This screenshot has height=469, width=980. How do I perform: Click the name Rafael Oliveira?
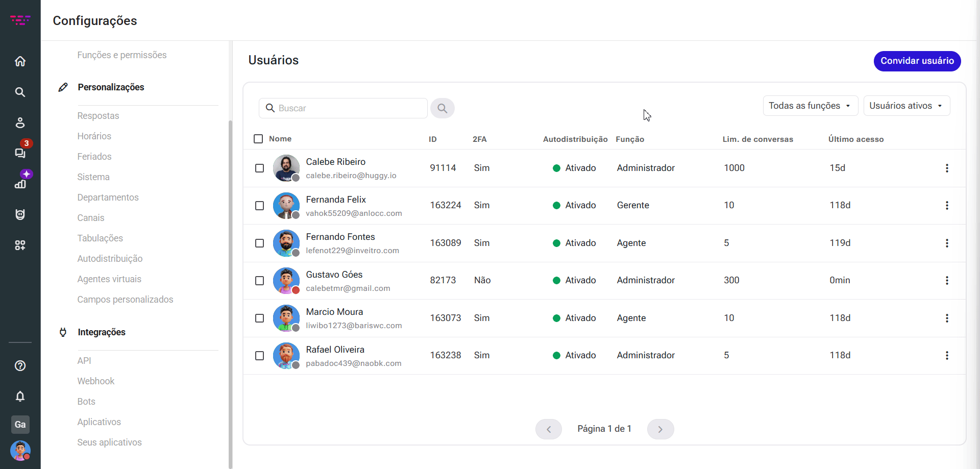[x=335, y=350]
